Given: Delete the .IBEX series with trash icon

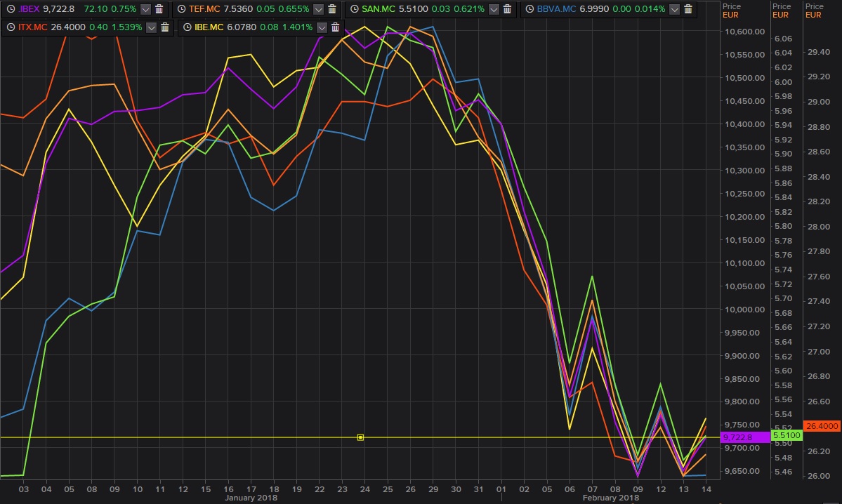Looking at the screenshot, I should tap(159, 9).
